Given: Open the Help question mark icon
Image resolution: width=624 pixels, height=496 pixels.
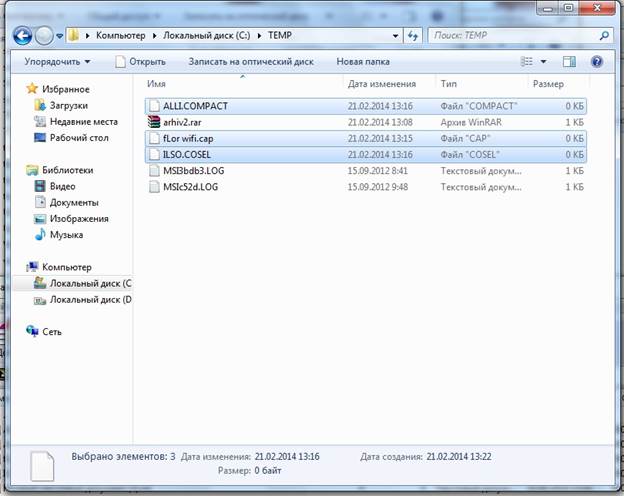Looking at the screenshot, I should click(x=597, y=62).
